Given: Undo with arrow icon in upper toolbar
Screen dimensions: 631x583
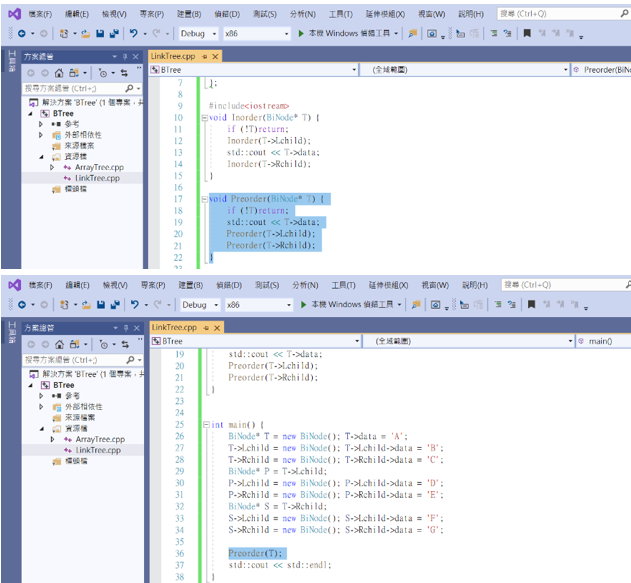Looking at the screenshot, I should coord(134,33).
